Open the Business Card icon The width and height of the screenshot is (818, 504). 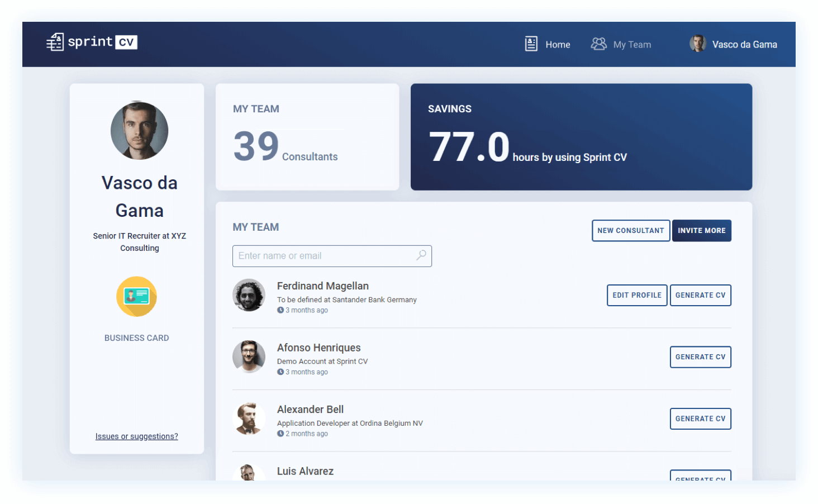136,297
